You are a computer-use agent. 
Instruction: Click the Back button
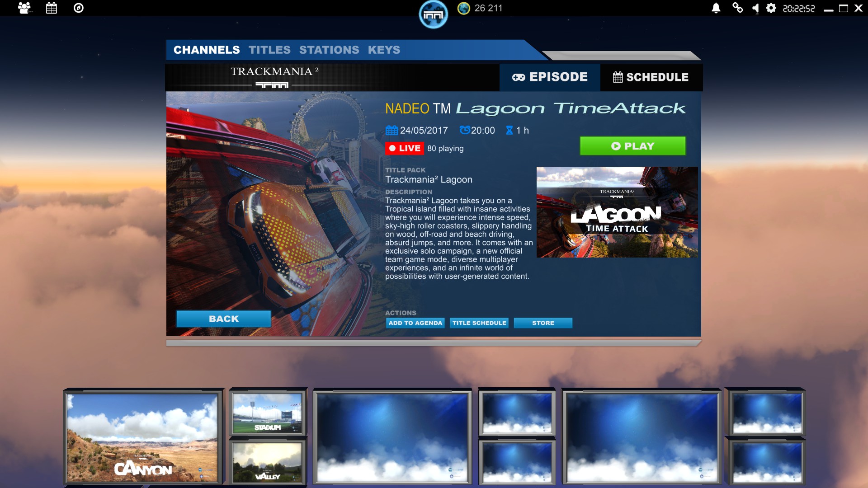(224, 319)
